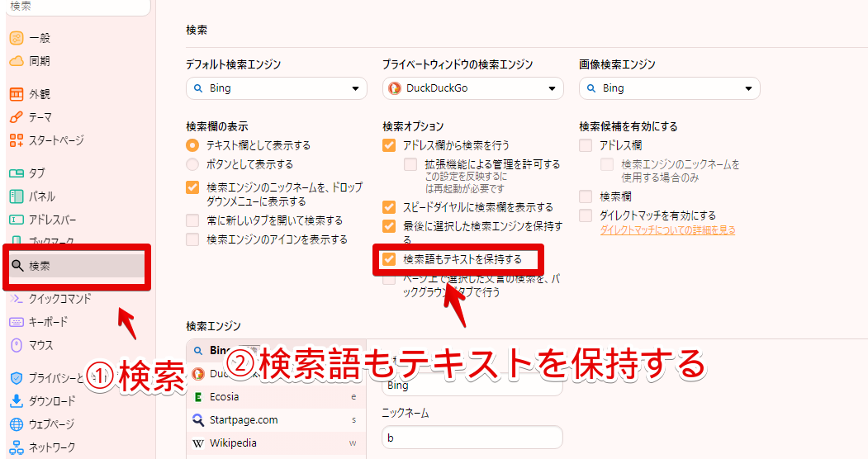Toggle 検索語もテキストを保持する checkbox
The height and width of the screenshot is (459, 868).
click(x=389, y=259)
